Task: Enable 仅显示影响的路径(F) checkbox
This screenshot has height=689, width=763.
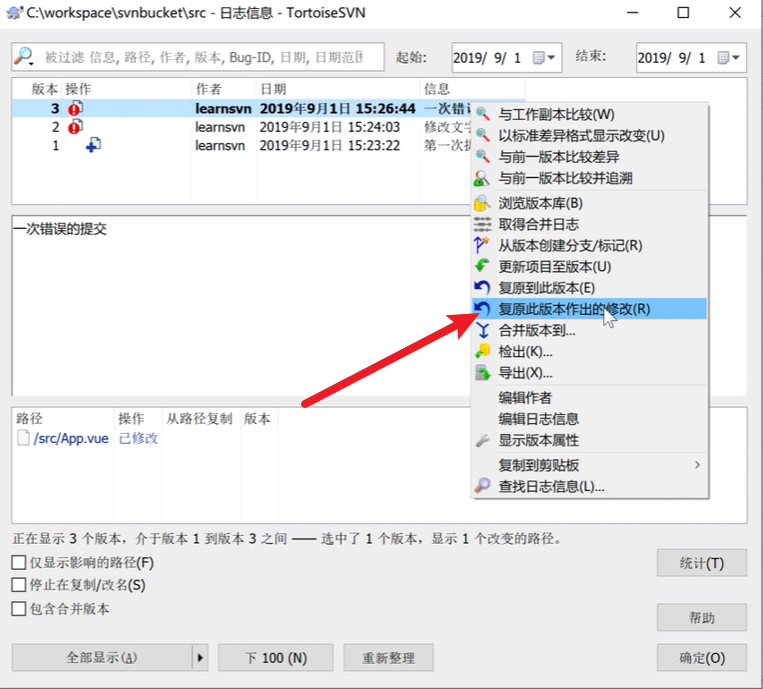Action: 18,562
